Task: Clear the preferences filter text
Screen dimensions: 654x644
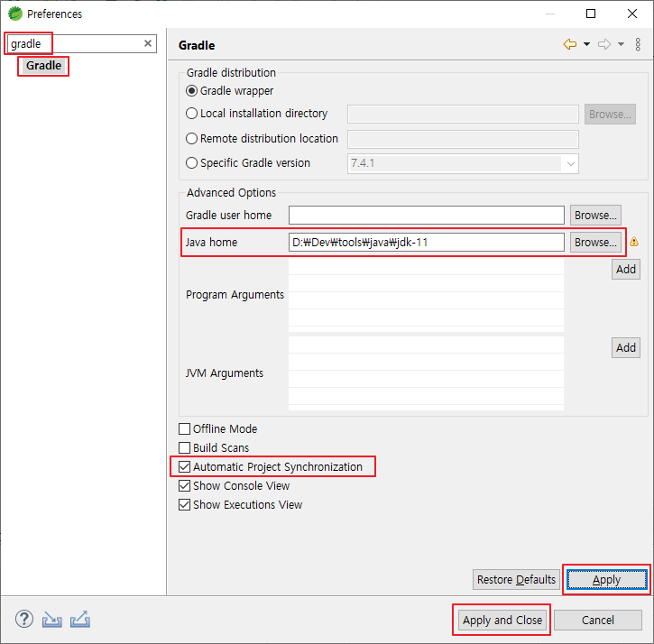Action: coord(148,43)
